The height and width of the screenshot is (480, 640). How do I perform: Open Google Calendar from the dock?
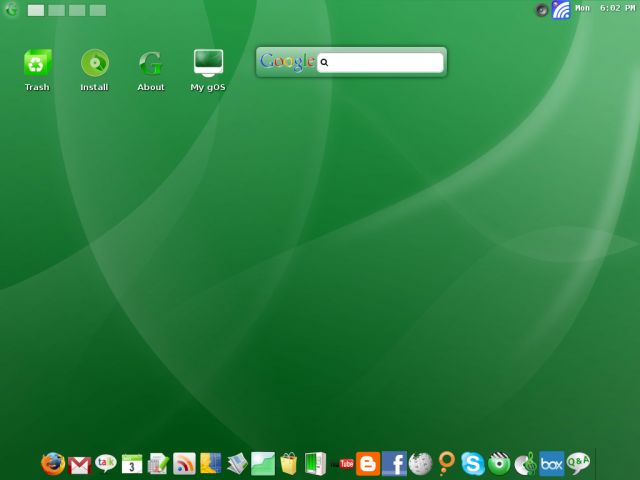[x=132, y=464]
